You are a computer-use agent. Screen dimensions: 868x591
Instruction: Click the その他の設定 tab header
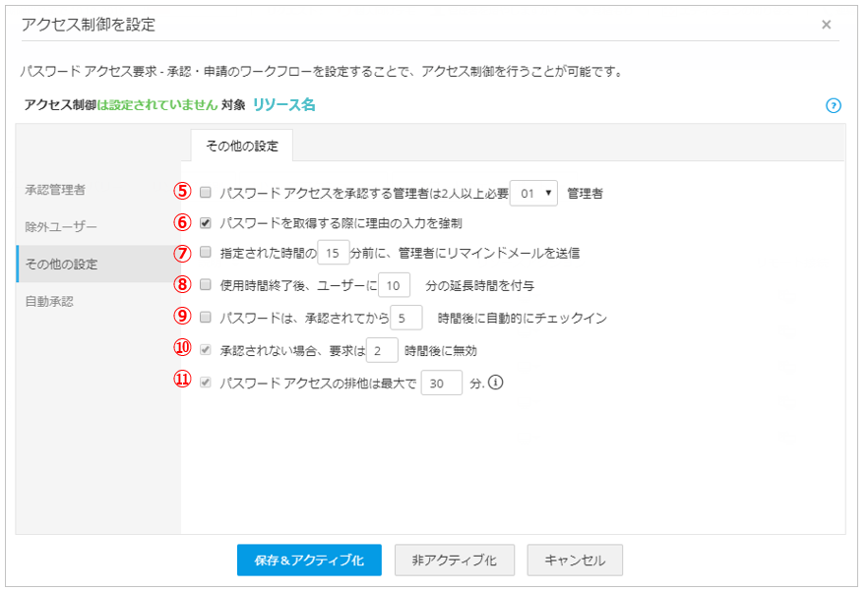pos(242,146)
